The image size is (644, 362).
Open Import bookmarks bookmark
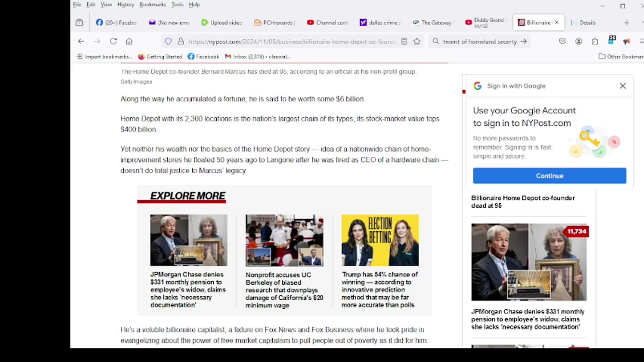[105, 56]
